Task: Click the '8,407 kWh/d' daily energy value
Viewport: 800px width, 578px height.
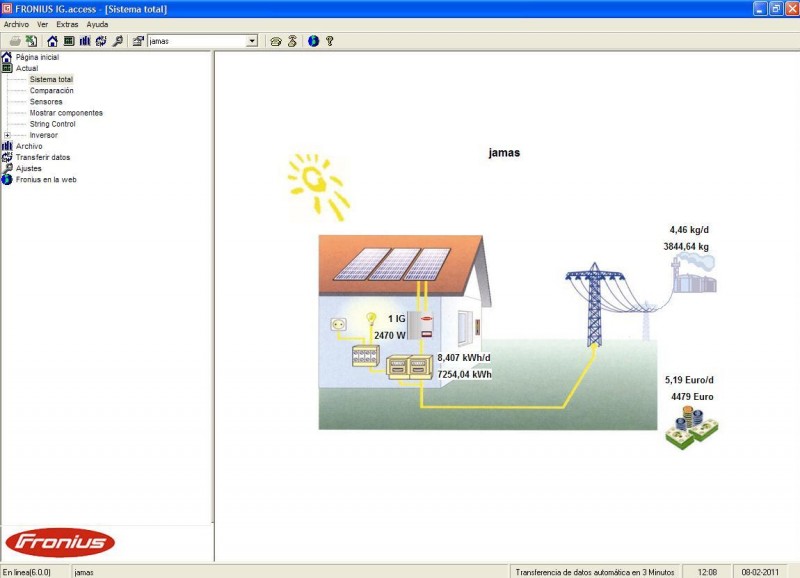Action: coord(464,358)
